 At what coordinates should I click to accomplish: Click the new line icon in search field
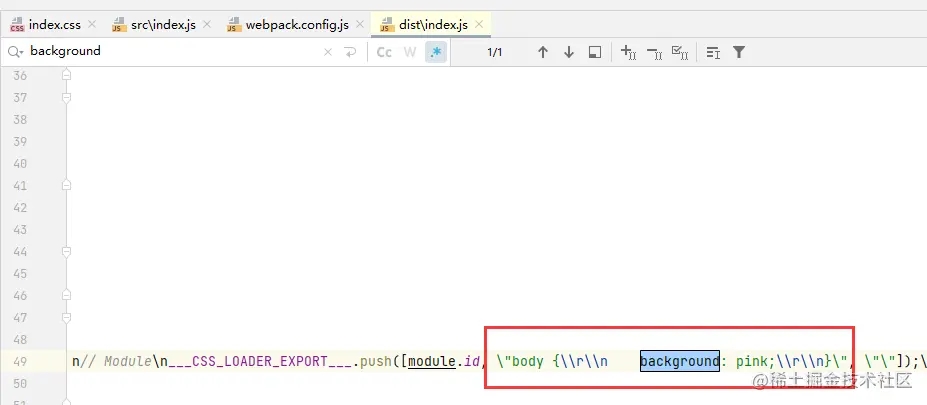point(351,53)
